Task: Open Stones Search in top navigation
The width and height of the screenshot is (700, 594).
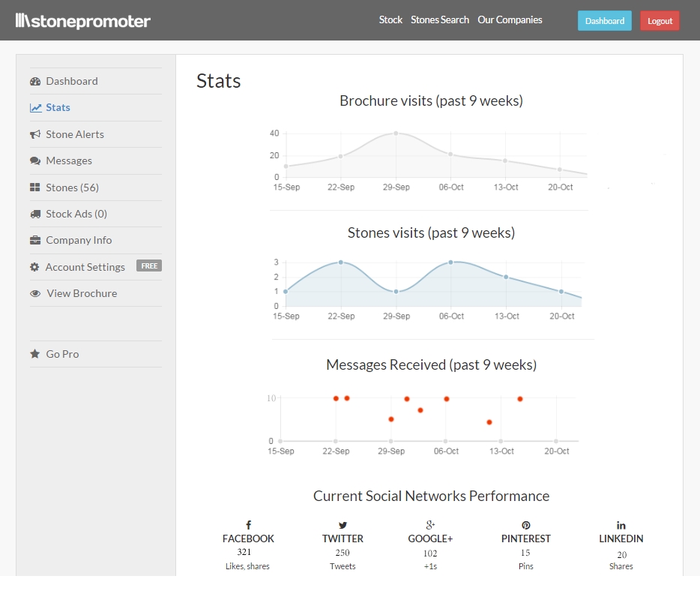Action: (440, 19)
